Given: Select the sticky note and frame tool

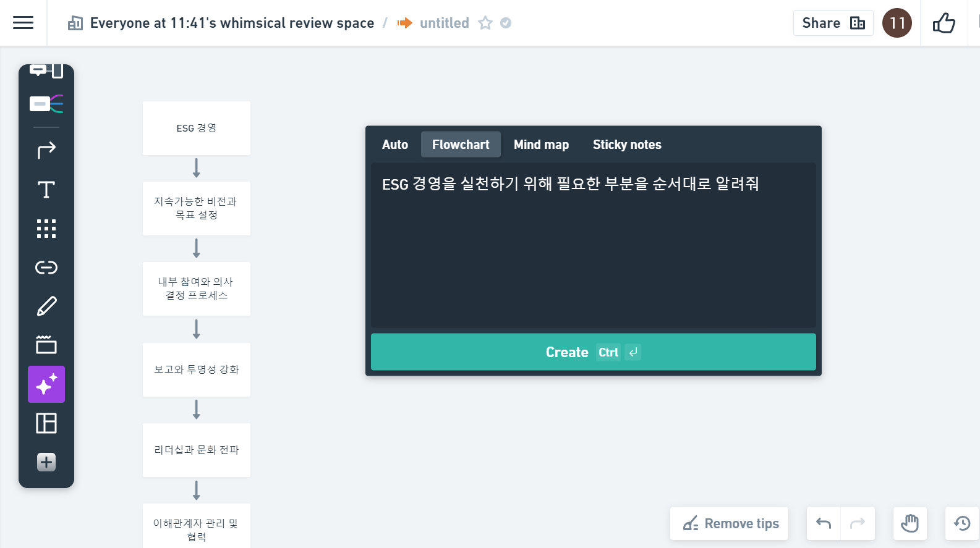Looking at the screenshot, I should click(46, 71).
